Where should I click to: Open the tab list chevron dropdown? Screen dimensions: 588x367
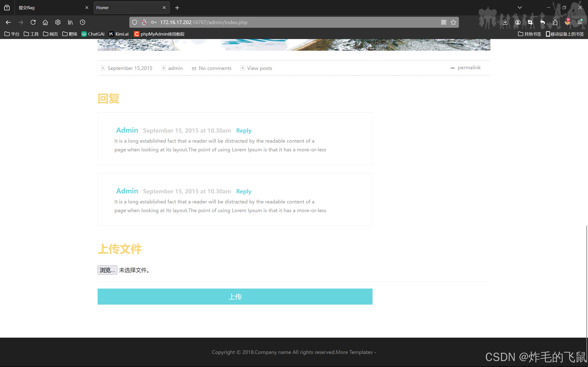point(520,8)
